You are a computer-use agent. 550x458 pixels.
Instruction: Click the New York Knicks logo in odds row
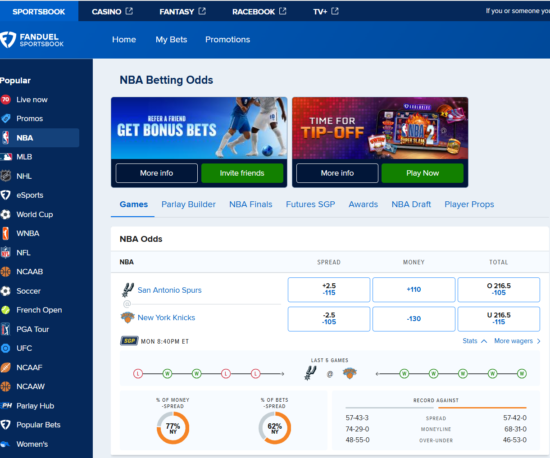[x=128, y=317]
